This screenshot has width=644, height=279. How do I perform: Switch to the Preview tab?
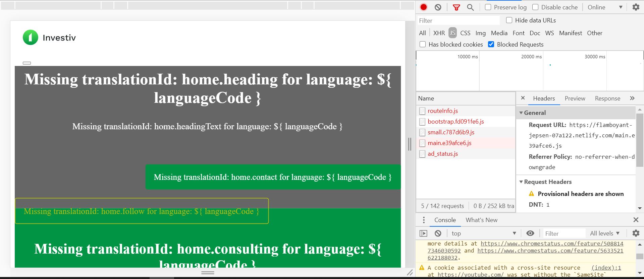point(575,98)
